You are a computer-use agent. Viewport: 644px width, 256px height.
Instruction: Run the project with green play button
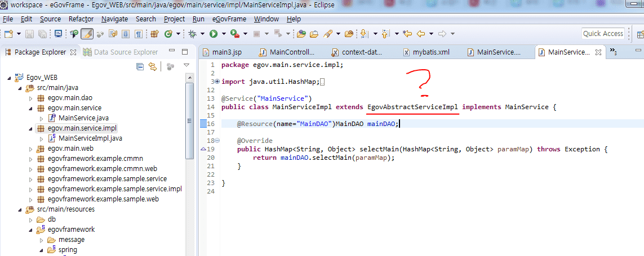pos(214,34)
